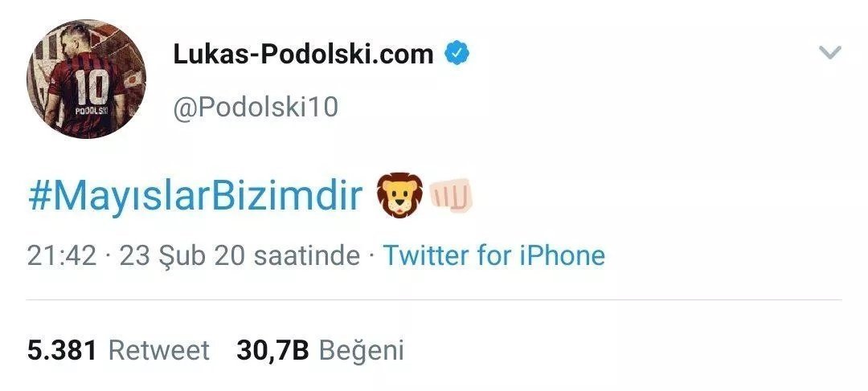Click the divider line above the counts
Image resolution: width=868 pixels, height=391 pixels.
[434, 300]
